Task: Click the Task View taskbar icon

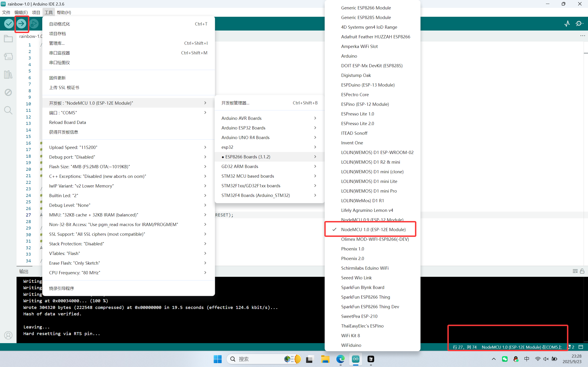Action: click(310, 359)
